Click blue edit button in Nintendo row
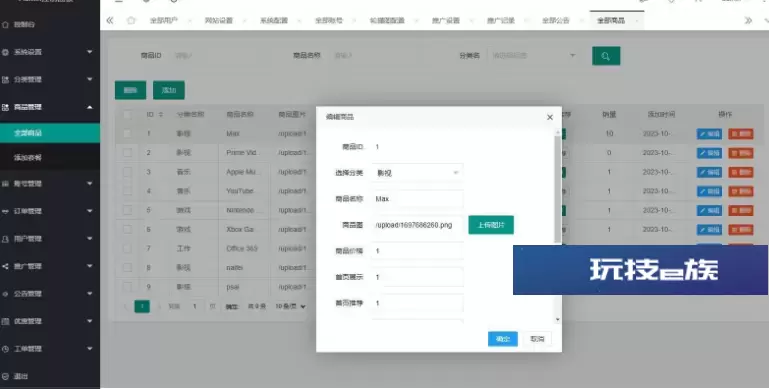Viewport: 769px width, 389px height. pos(709,210)
